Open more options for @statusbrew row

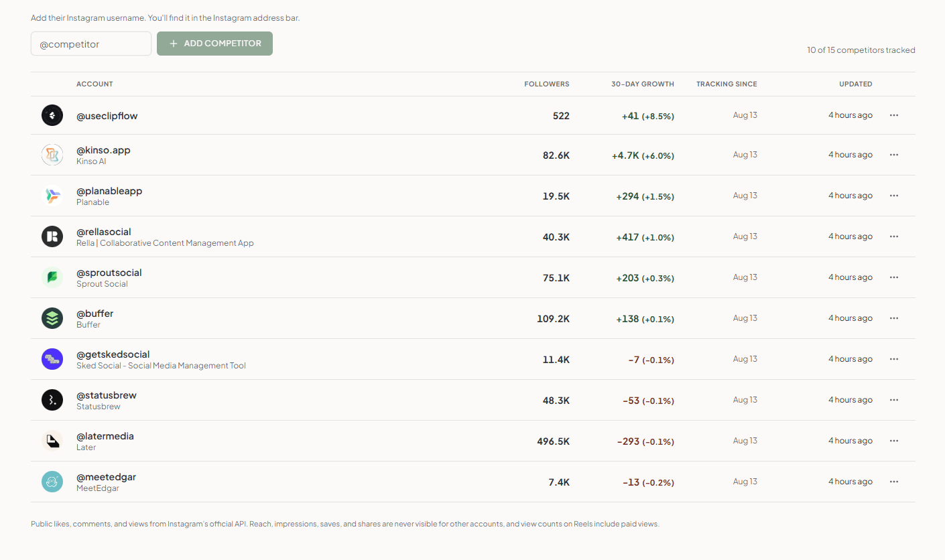[x=893, y=400]
